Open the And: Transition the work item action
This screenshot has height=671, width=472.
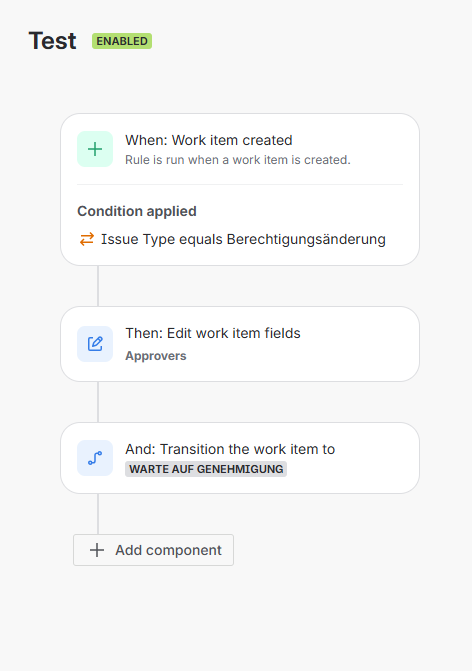[x=240, y=458]
